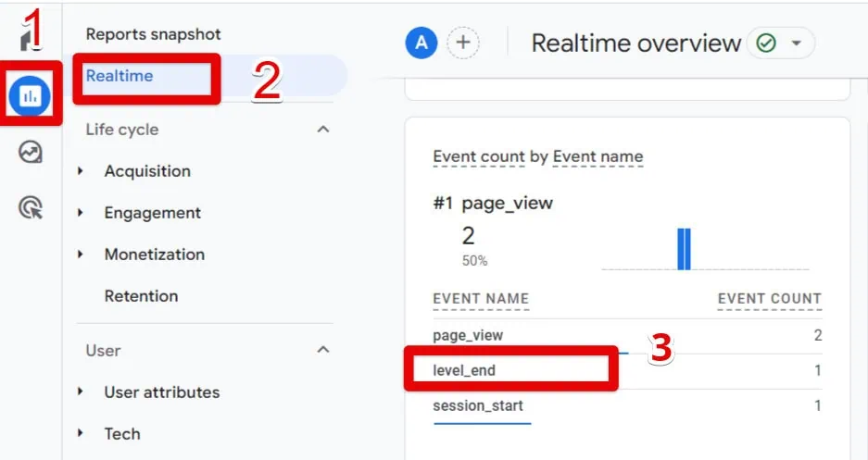This screenshot has width=868, height=460.
Task: Click level_end event count value 1
Action: (818, 370)
